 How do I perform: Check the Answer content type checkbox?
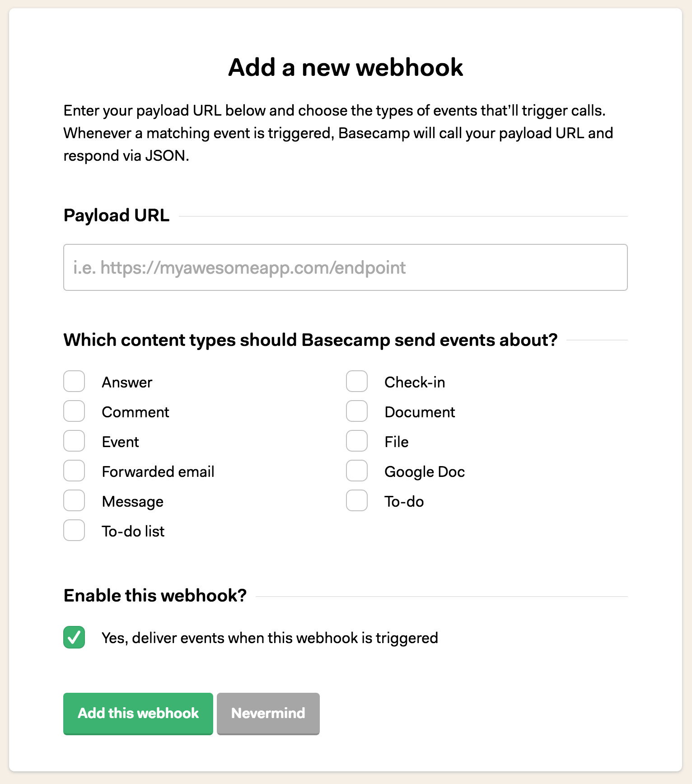click(74, 382)
